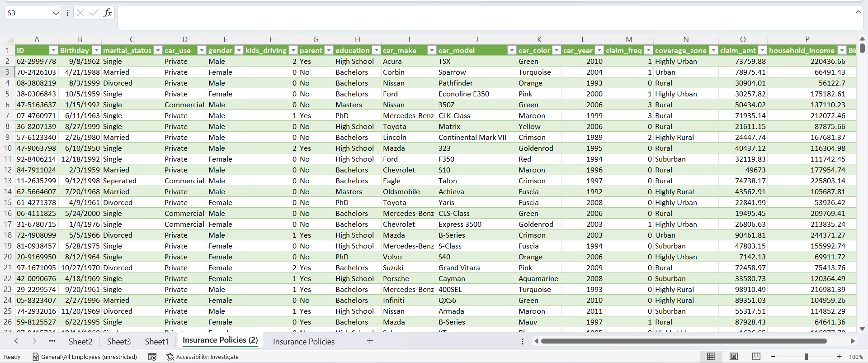Open the hidden sheets ellipsis menu

point(52,341)
